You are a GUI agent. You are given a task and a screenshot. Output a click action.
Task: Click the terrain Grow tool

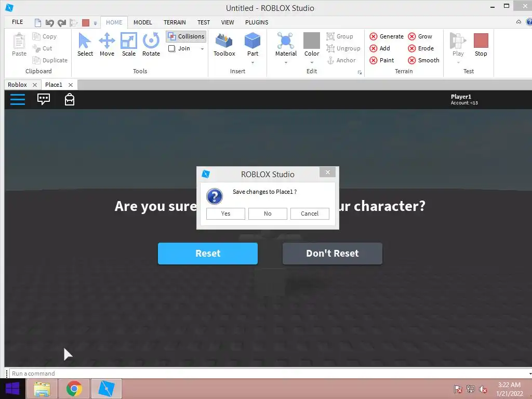420,36
